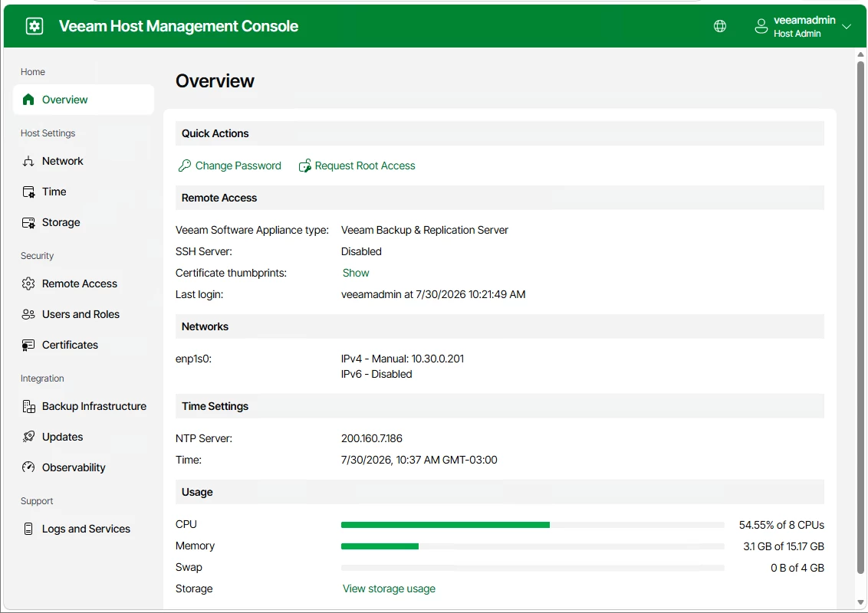Click the scrollbar down arrow
This screenshot has width=868, height=613.
(x=860, y=602)
